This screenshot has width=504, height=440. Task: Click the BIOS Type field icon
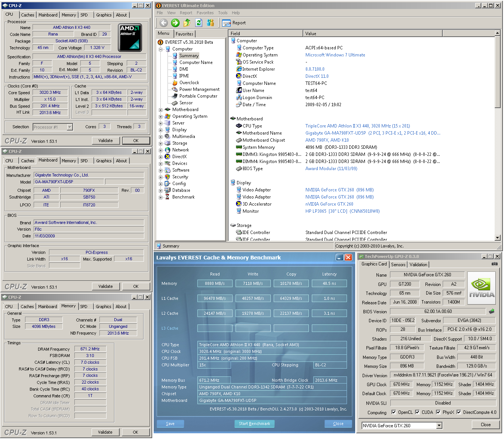coord(239,169)
